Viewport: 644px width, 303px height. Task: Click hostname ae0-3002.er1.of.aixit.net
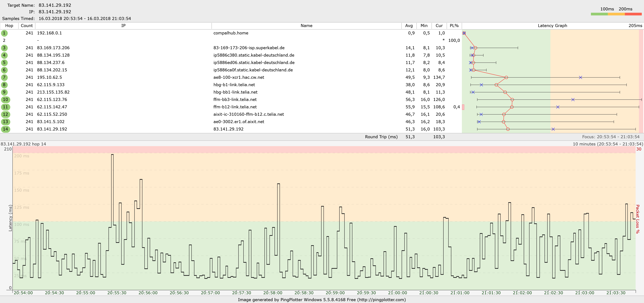239,122
